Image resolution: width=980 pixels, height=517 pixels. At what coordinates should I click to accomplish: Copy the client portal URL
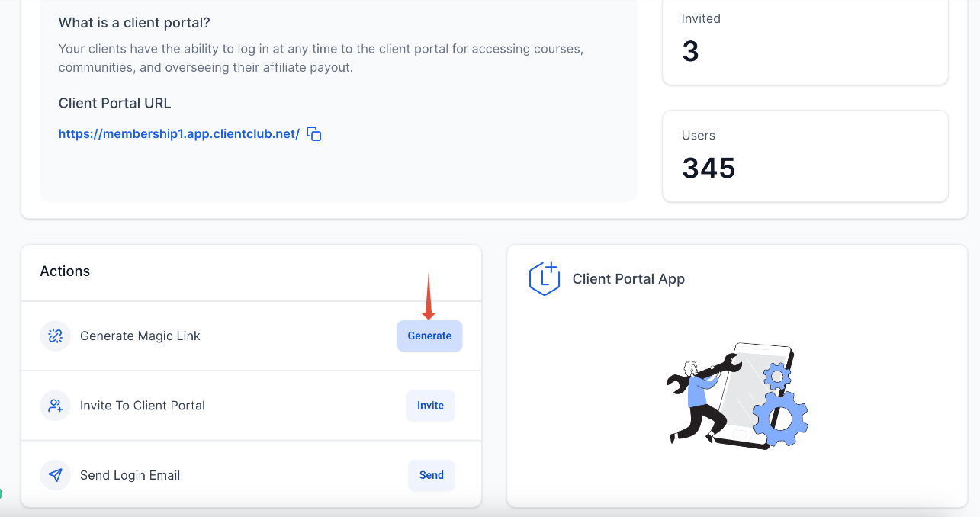tap(314, 134)
